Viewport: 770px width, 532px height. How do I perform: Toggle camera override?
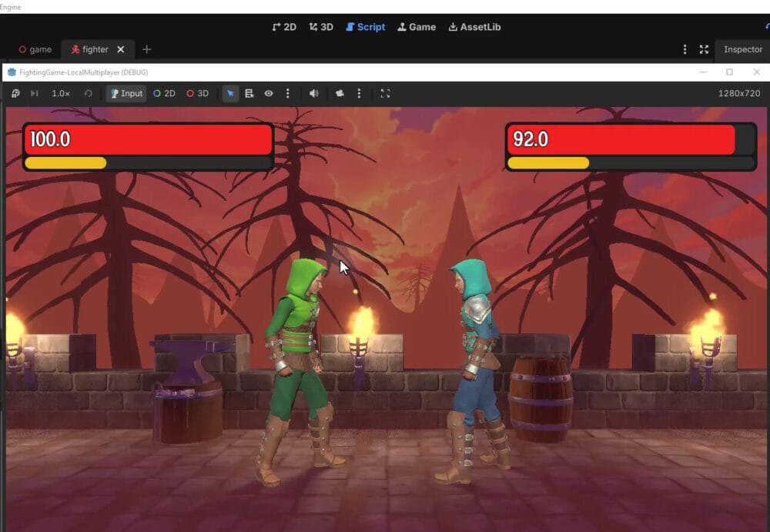tap(340, 93)
